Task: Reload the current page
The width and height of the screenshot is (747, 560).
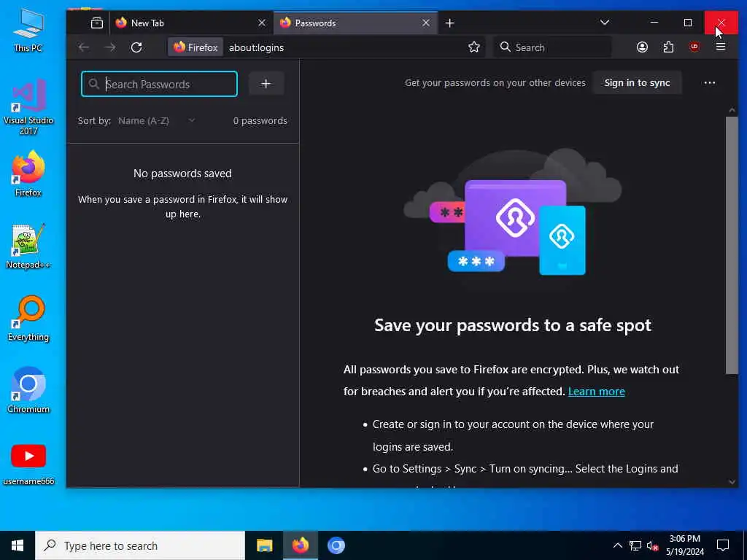Action: click(x=136, y=47)
